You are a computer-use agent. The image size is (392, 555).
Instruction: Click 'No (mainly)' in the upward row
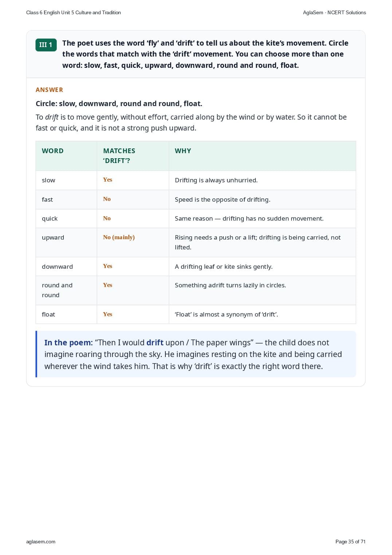coord(119,237)
